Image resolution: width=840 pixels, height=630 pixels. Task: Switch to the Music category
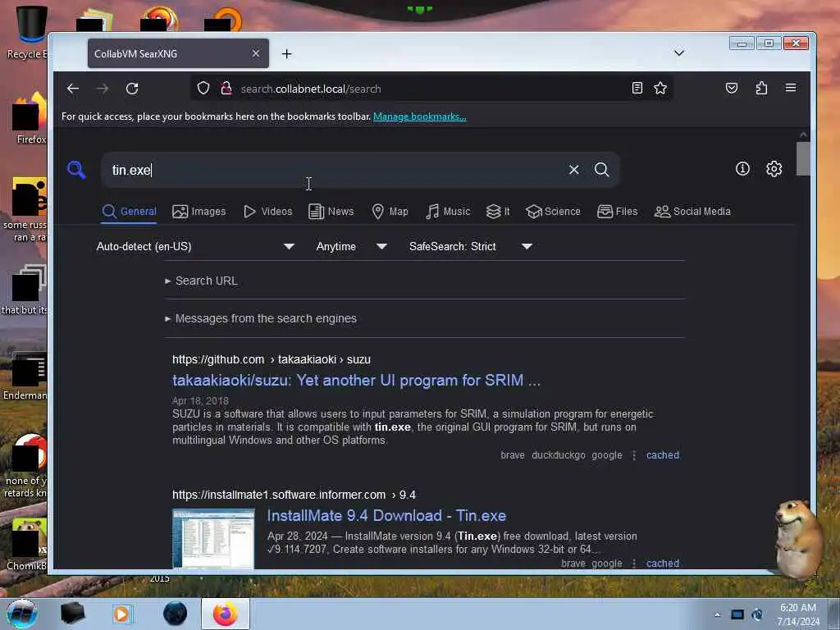[x=448, y=211]
